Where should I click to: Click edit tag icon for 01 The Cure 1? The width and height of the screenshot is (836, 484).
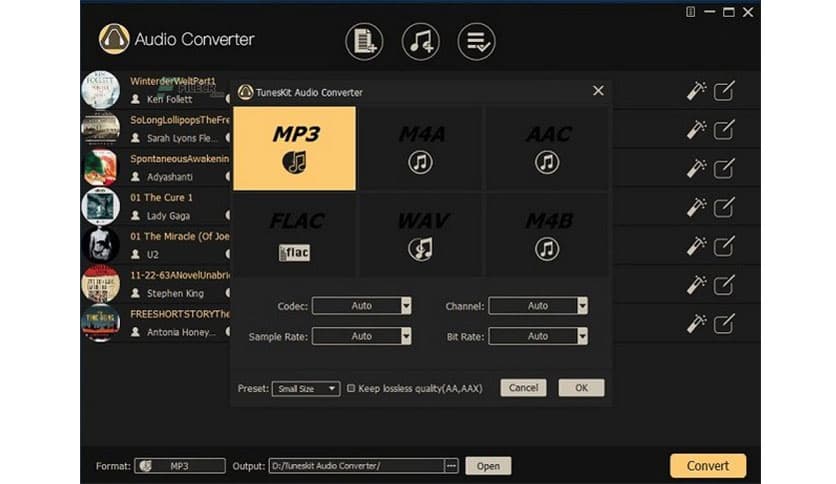point(724,207)
